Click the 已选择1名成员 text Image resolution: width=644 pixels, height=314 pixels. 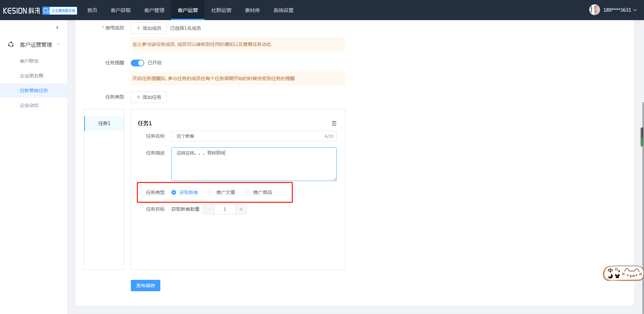pos(185,28)
